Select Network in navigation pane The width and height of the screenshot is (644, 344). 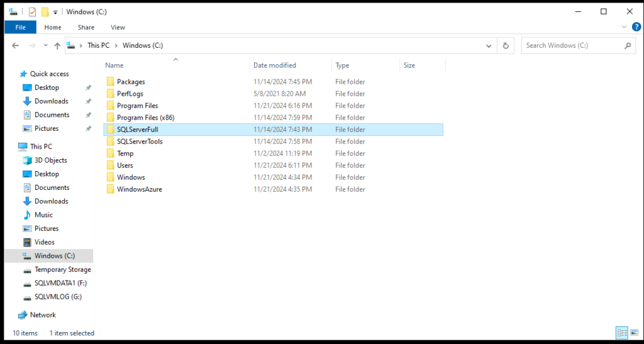[43, 315]
